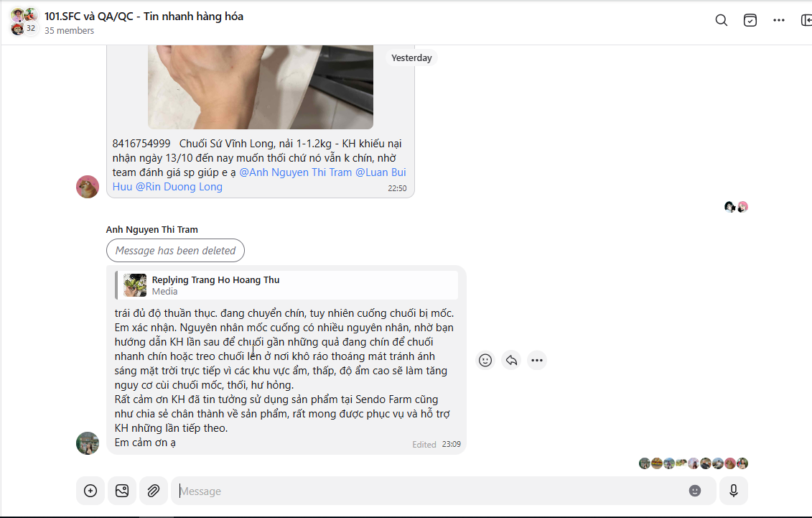
Task: Open the banana photo attachment
Action: tap(261, 87)
